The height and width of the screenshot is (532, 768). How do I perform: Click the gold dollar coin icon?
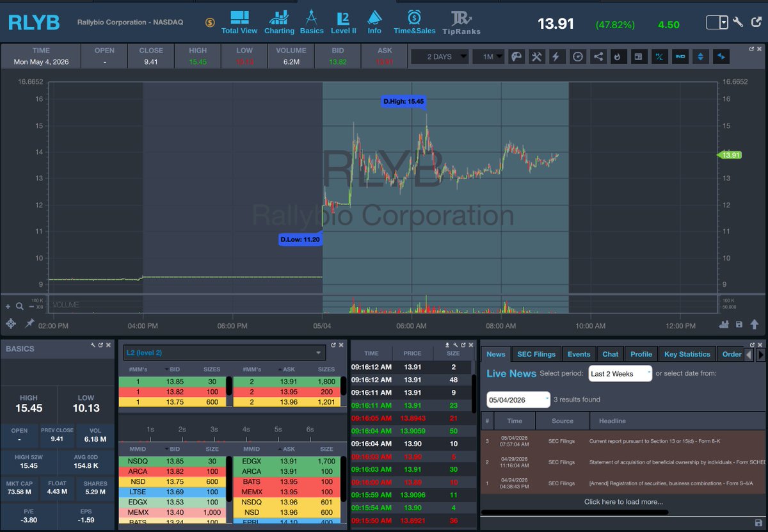point(210,22)
